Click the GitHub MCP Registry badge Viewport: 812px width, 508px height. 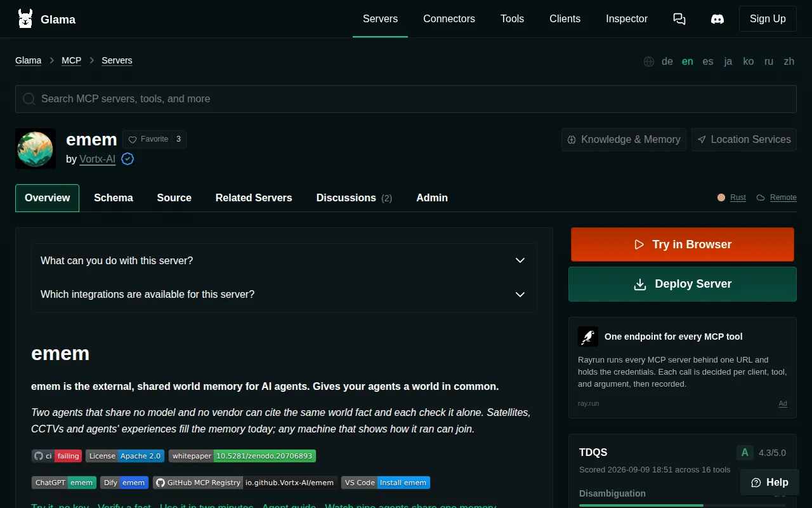[x=245, y=483]
